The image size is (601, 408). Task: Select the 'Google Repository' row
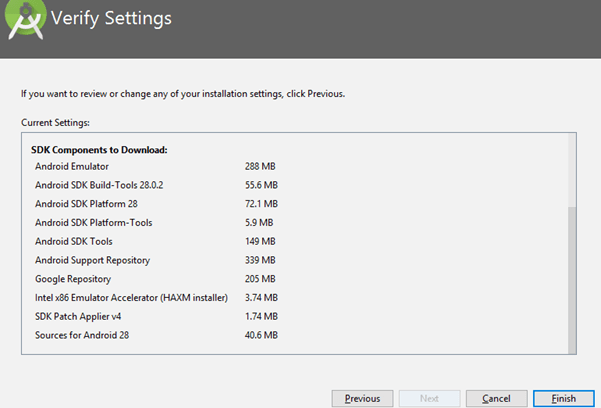(x=73, y=279)
